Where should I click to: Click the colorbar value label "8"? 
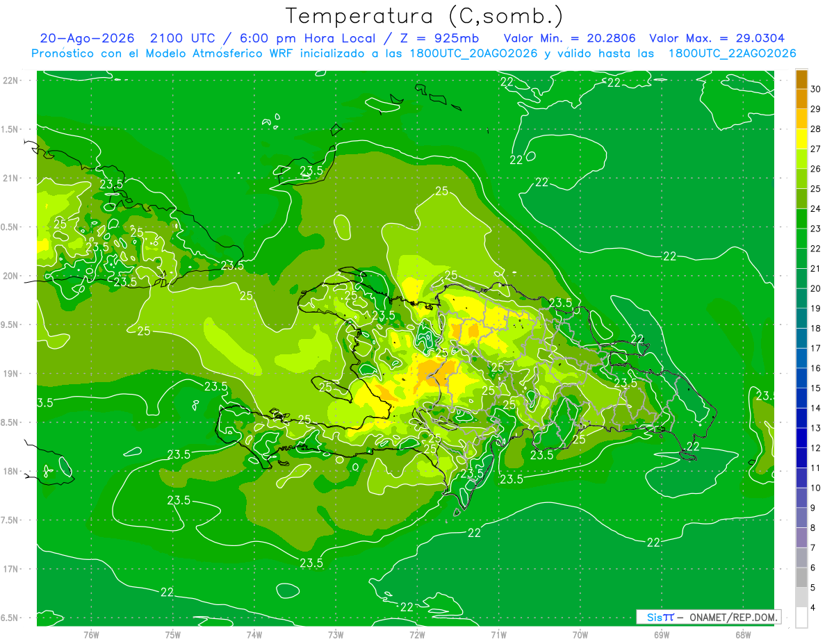[x=813, y=528]
